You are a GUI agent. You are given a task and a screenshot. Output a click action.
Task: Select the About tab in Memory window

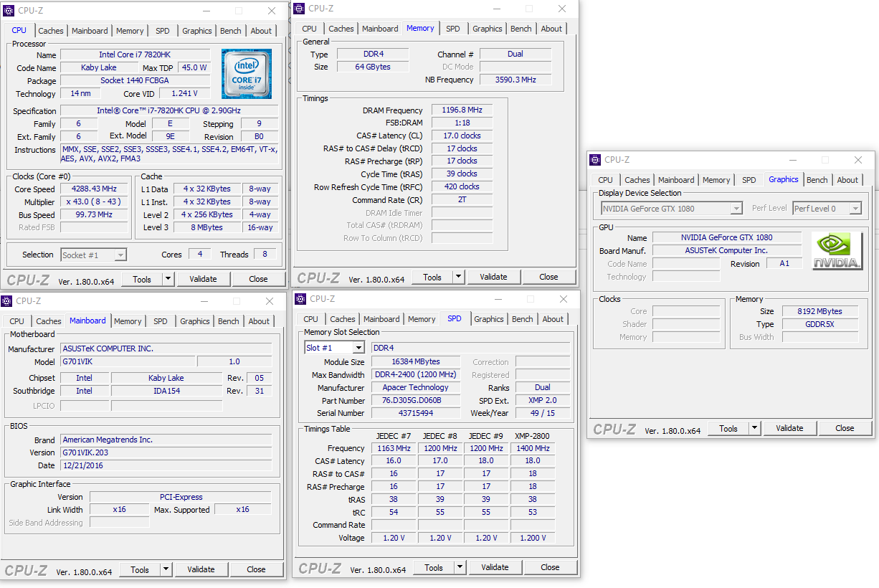pos(551,29)
